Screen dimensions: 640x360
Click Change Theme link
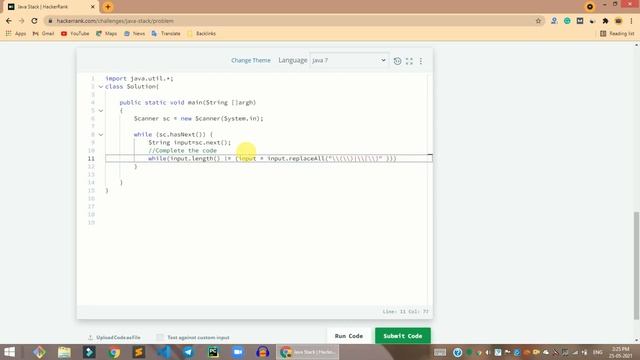click(x=251, y=60)
